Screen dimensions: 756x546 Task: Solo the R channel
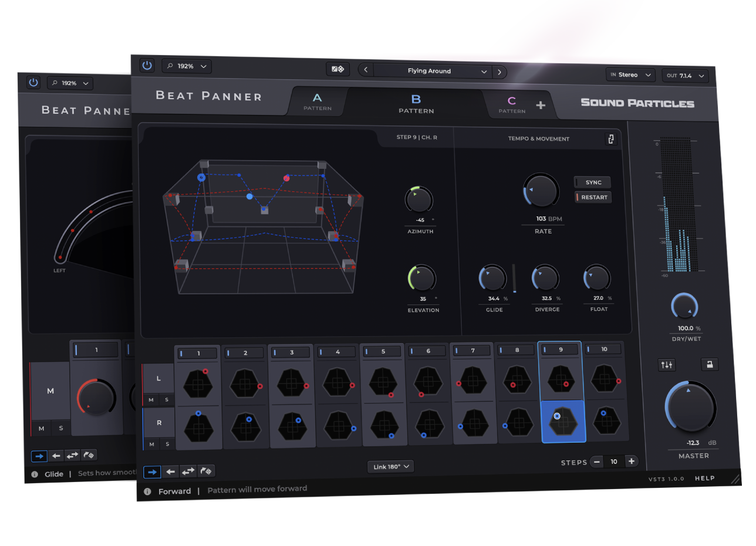tap(167, 444)
